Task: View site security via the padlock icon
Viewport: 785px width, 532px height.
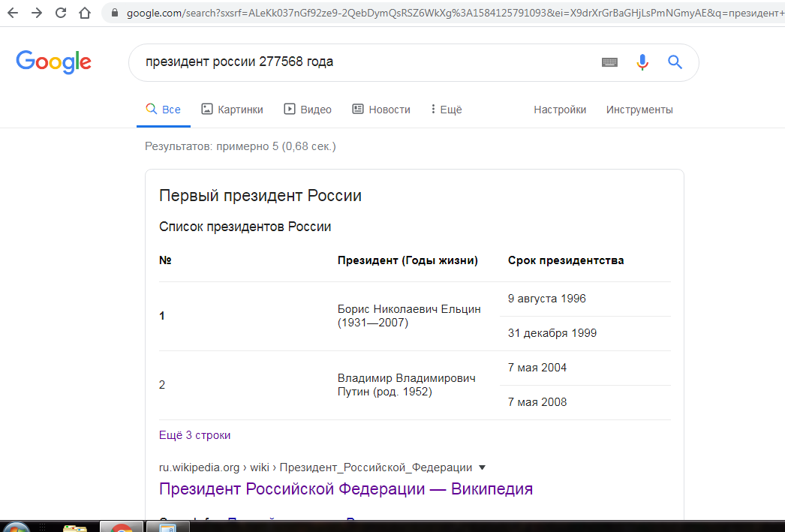Action: coord(115,13)
